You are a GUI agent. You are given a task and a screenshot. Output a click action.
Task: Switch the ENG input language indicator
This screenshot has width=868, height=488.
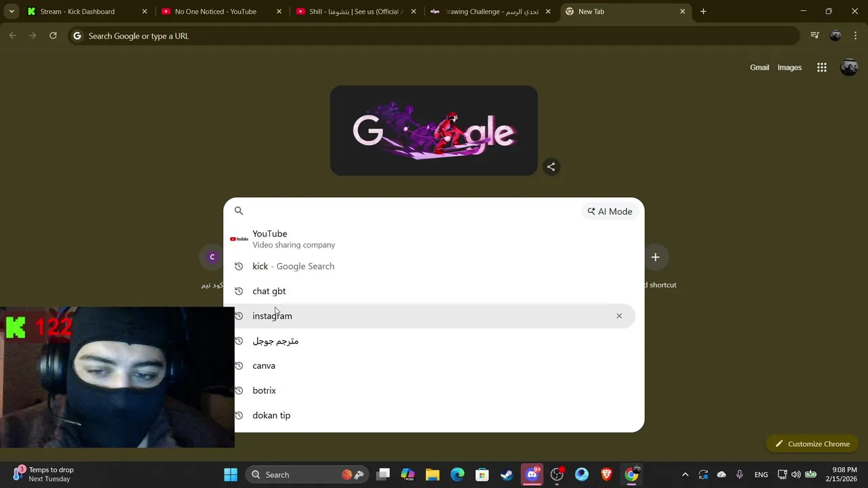[x=762, y=474]
